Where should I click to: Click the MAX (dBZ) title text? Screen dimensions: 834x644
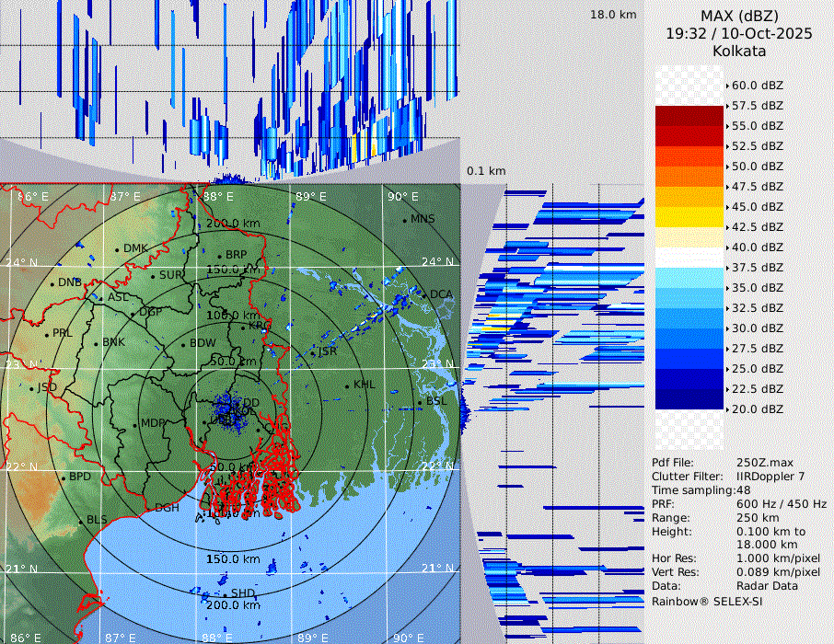point(739,16)
